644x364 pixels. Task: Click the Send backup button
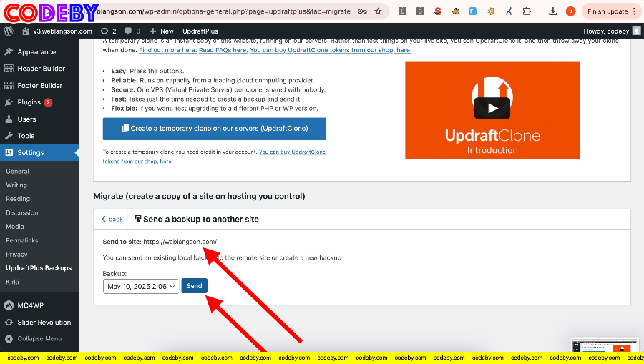tap(194, 286)
